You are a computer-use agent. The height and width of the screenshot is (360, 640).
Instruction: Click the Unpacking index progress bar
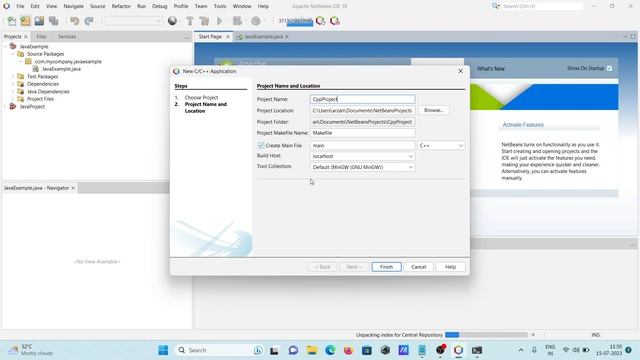tap(486, 335)
